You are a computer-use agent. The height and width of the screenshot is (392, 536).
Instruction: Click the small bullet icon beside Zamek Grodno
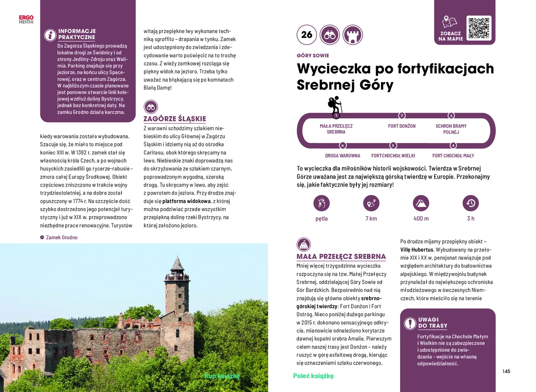42,237
